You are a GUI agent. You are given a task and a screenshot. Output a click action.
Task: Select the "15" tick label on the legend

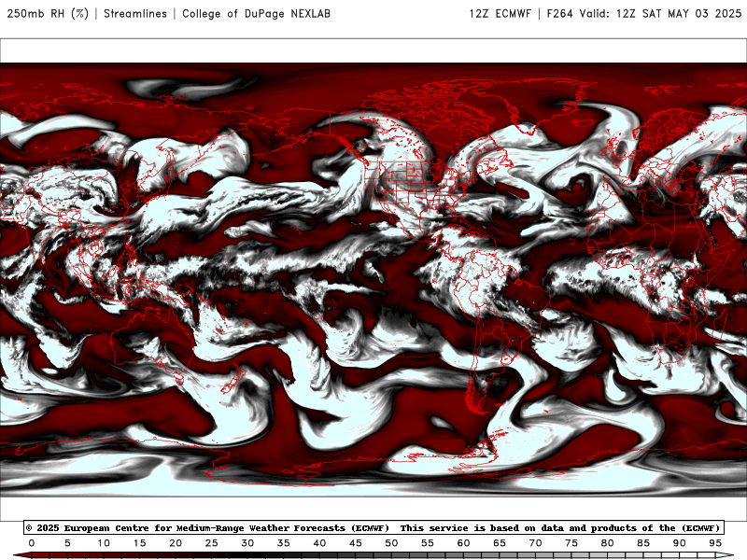click(139, 543)
